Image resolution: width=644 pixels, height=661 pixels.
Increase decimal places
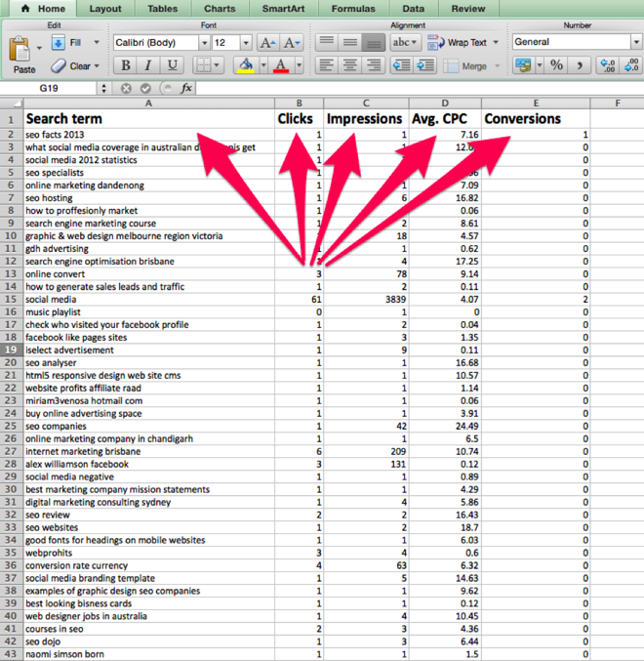608,65
